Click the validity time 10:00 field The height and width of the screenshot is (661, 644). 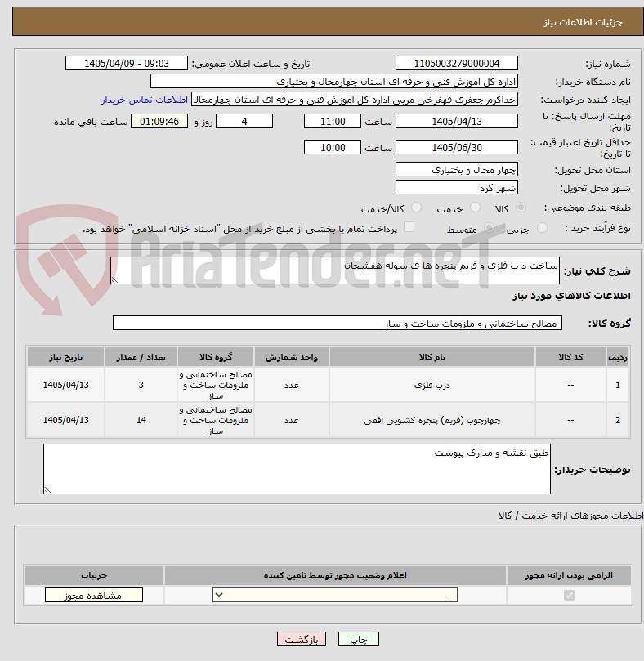pyautogui.click(x=333, y=148)
